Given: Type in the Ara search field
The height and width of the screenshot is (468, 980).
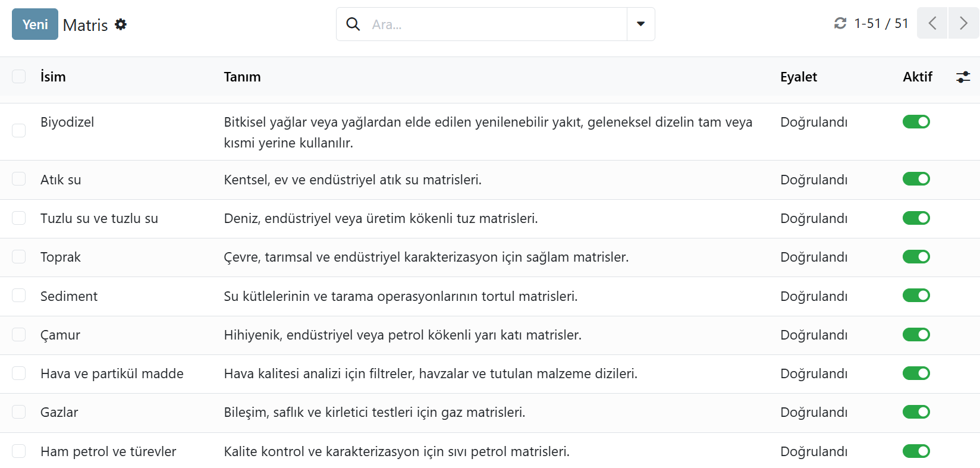Looking at the screenshot, I should point(497,24).
